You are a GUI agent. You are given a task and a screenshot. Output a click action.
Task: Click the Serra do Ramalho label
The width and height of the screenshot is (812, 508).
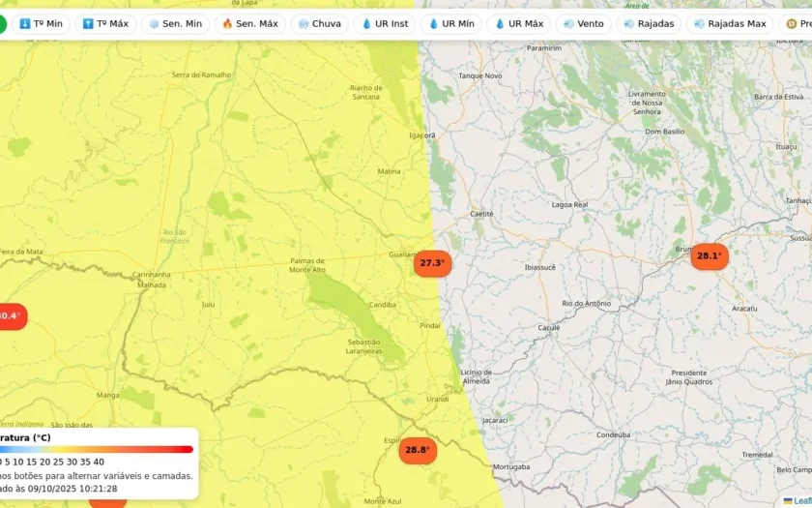(x=201, y=75)
